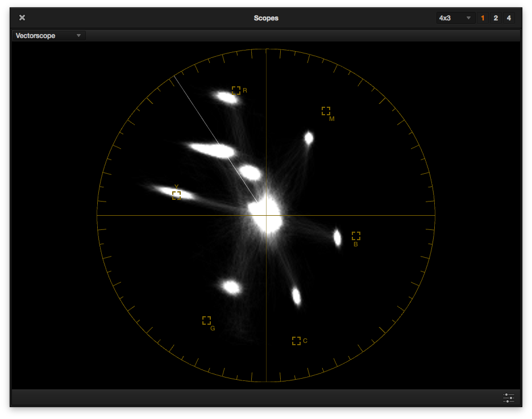Click the green (G) color target box

coord(206,320)
